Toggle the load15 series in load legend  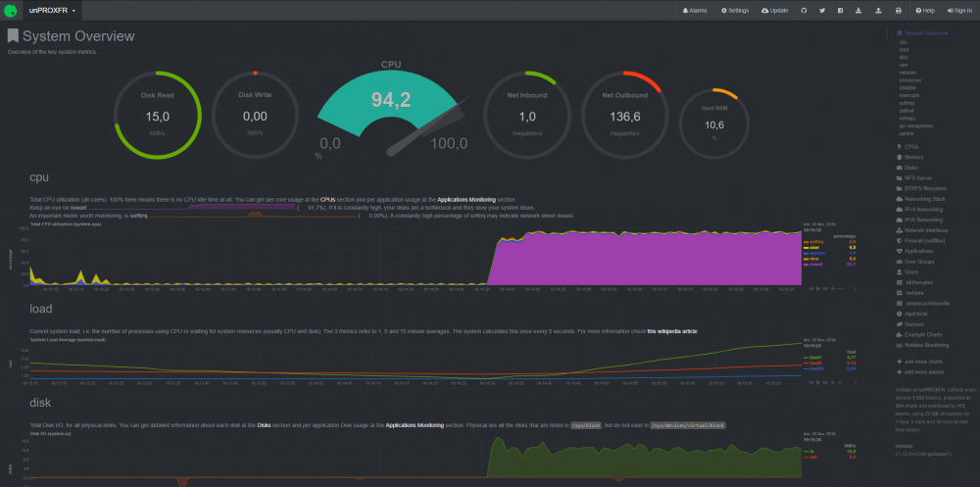[815, 368]
